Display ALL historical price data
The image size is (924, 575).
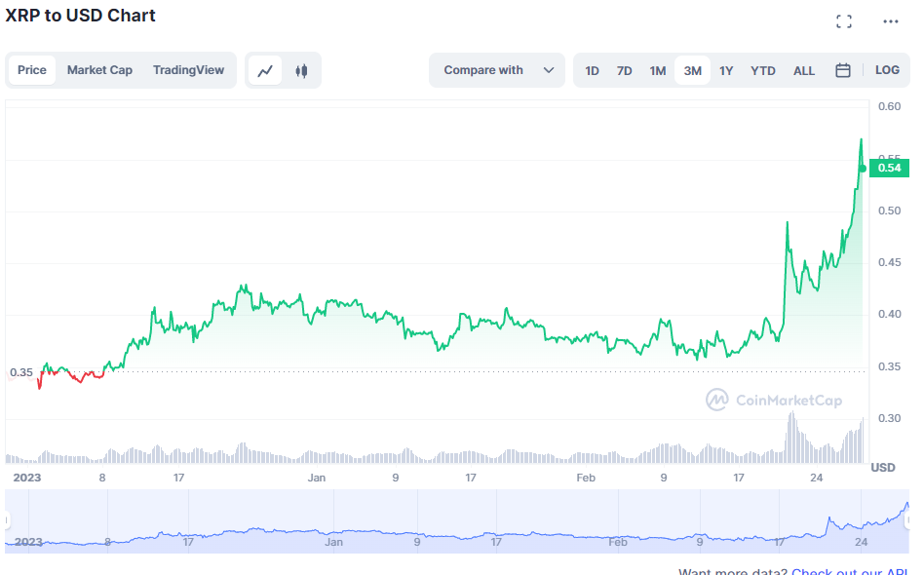(804, 70)
